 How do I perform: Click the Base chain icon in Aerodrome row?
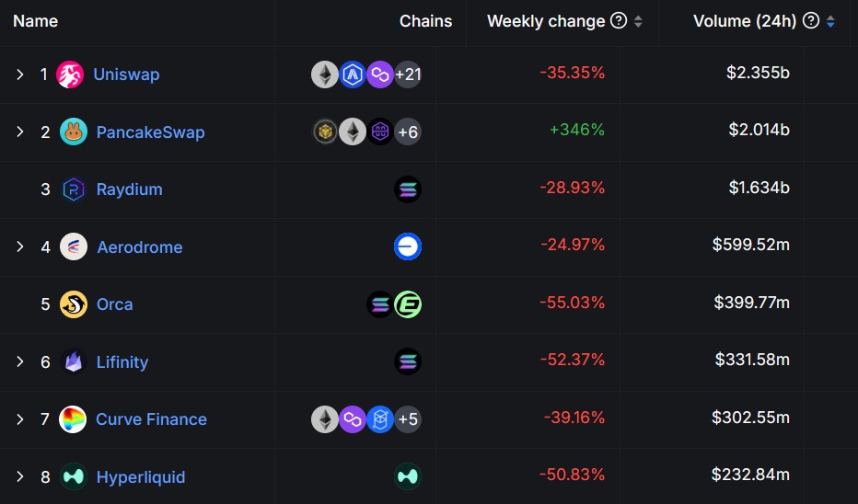click(408, 246)
